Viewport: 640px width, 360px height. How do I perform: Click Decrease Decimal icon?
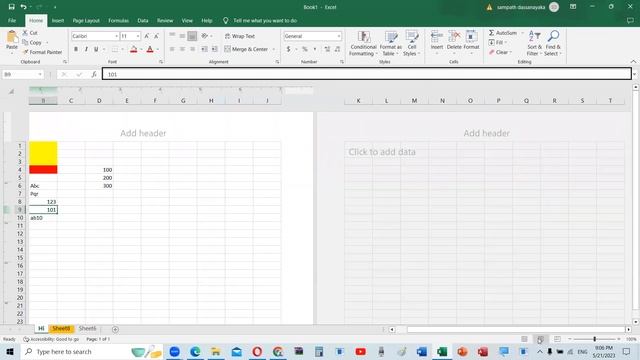[337, 49]
